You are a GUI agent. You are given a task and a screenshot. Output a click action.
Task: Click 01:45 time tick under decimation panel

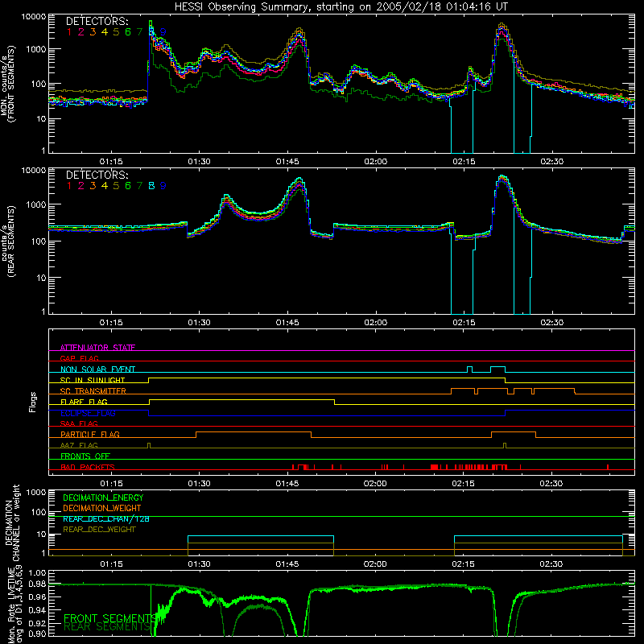tap(287, 564)
